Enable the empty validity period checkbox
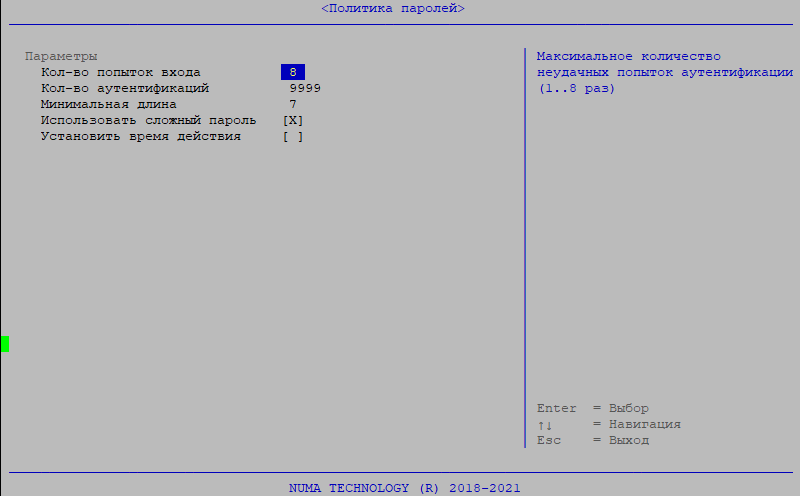Viewport: 800px width, 496px height. 293,136
